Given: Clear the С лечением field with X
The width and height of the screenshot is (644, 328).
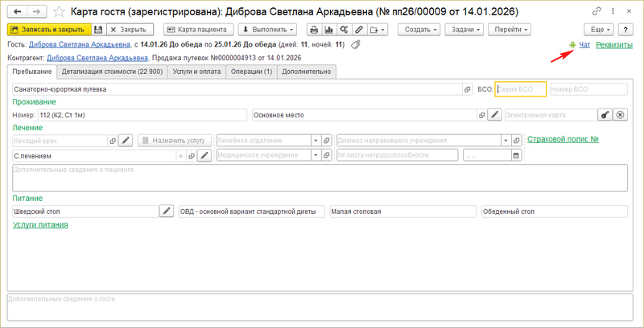Looking at the screenshot, I should (181, 156).
